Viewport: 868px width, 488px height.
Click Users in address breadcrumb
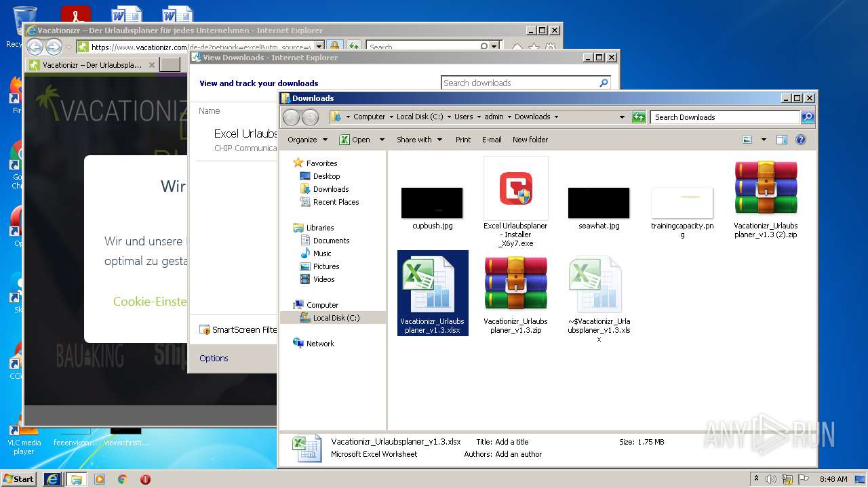463,117
